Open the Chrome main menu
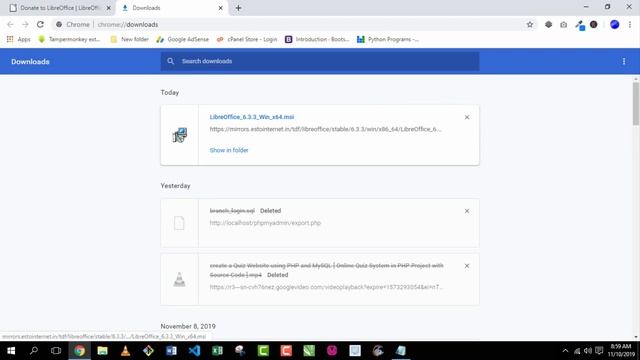Viewport: 640px width, 360px height. (x=630, y=24)
